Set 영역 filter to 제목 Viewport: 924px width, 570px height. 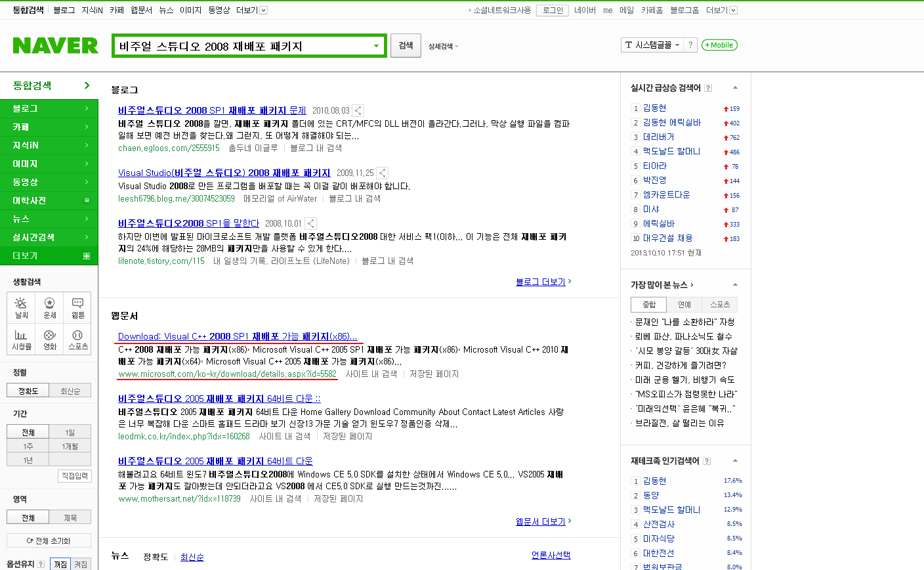coord(70,517)
